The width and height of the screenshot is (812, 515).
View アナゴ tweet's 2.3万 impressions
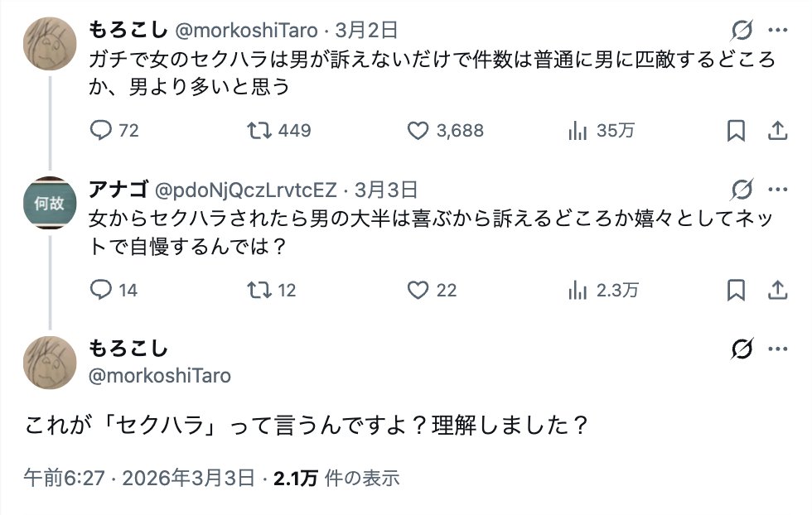[578, 289]
